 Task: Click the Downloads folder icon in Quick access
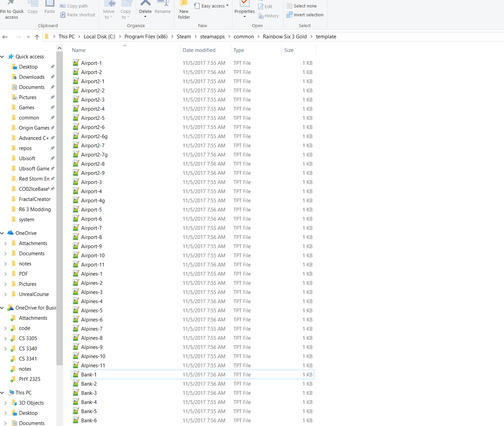tap(14, 77)
